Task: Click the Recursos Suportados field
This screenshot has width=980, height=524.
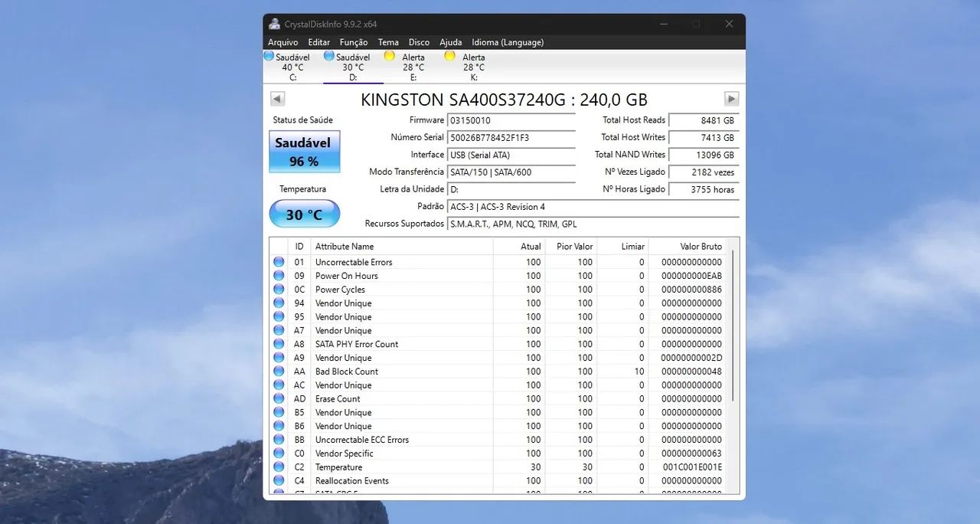Action: click(593, 224)
